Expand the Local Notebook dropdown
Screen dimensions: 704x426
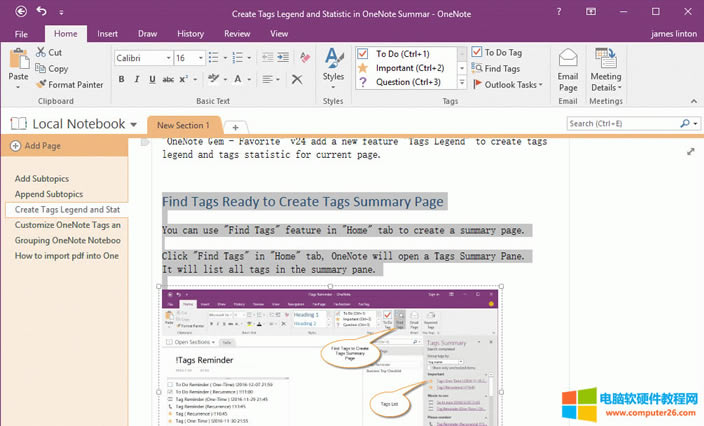133,124
